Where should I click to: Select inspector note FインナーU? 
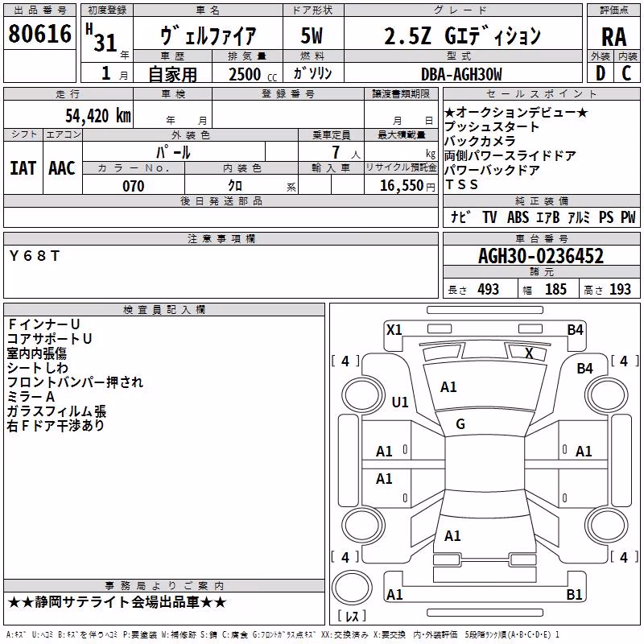43,324
